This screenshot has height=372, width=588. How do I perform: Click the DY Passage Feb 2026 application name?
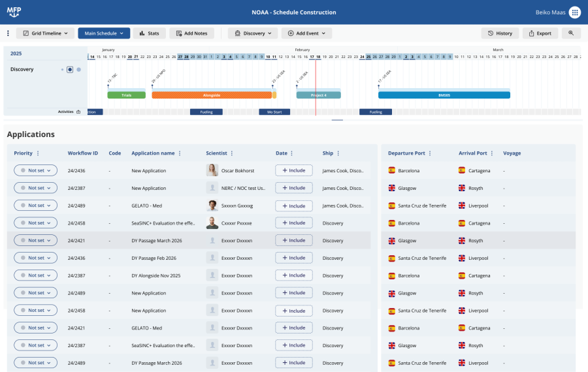tap(154, 258)
